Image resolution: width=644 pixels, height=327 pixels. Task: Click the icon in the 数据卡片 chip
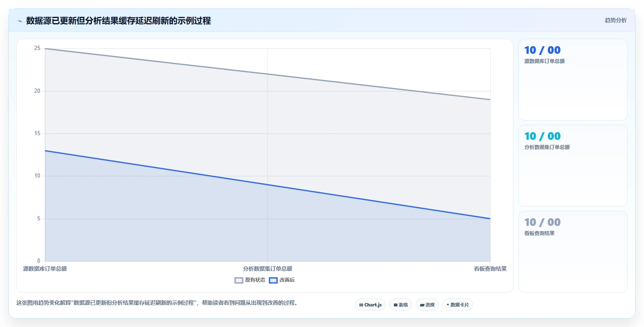pos(448,305)
